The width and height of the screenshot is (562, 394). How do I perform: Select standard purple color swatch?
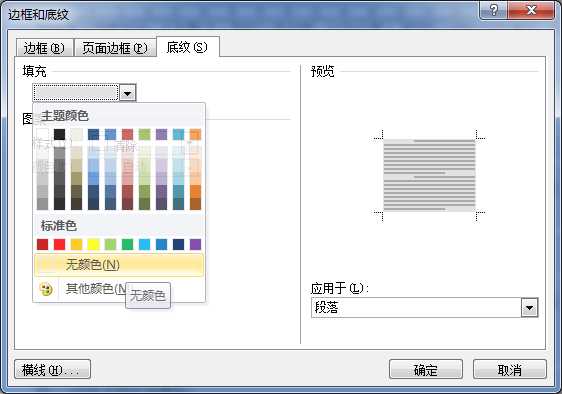195,245
